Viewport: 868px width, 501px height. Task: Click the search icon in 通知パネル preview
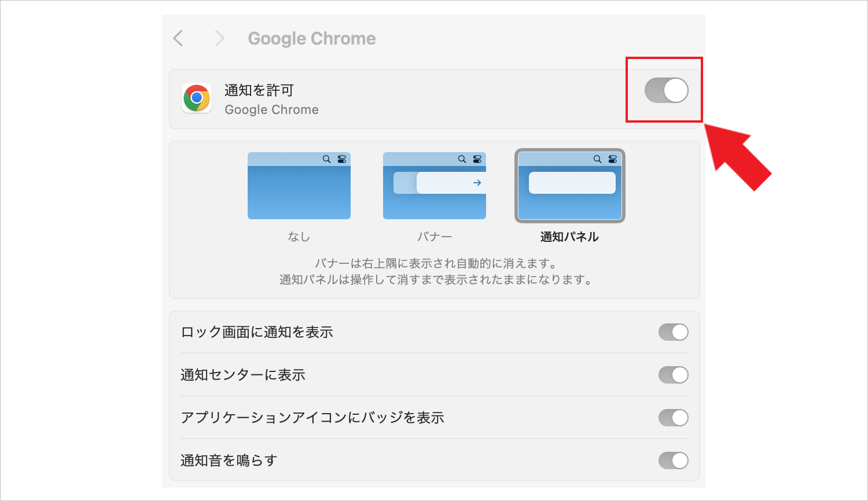click(x=597, y=159)
